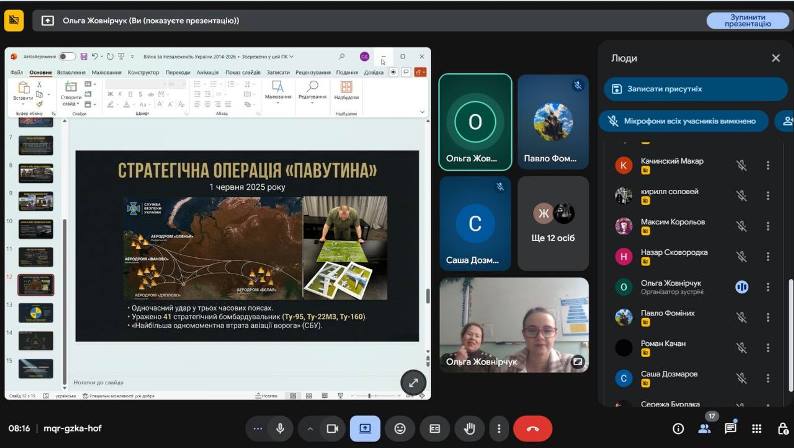This screenshot has height=448, width=794.
Task: Switch to the Конструктор ribbon tab
Action: click(143, 72)
